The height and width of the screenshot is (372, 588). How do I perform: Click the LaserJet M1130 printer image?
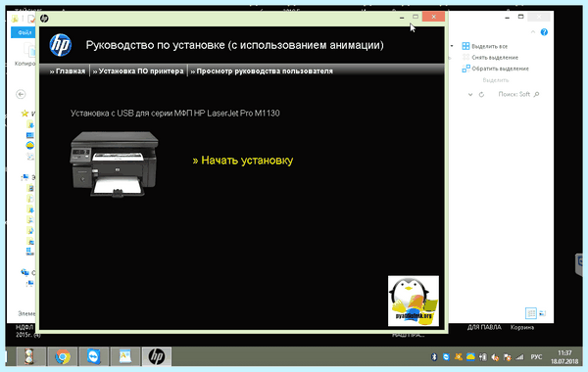click(x=114, y=163)
